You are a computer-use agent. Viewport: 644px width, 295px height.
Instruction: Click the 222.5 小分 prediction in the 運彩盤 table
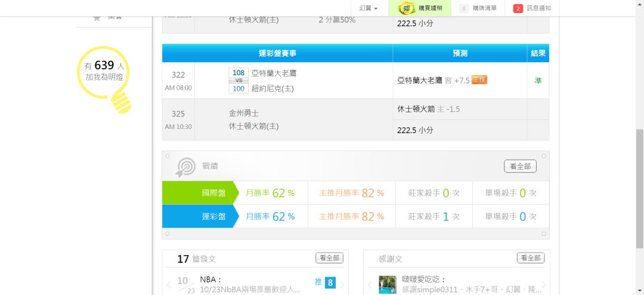[415, 130]
